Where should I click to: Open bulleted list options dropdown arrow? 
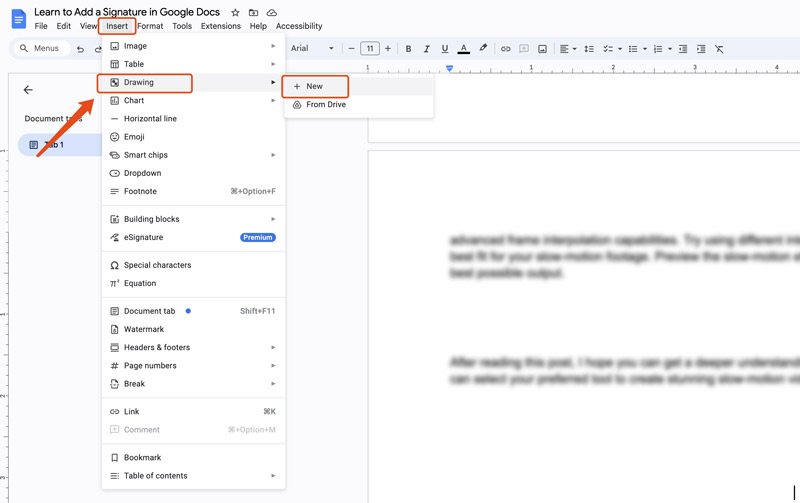tap(645, 49)
